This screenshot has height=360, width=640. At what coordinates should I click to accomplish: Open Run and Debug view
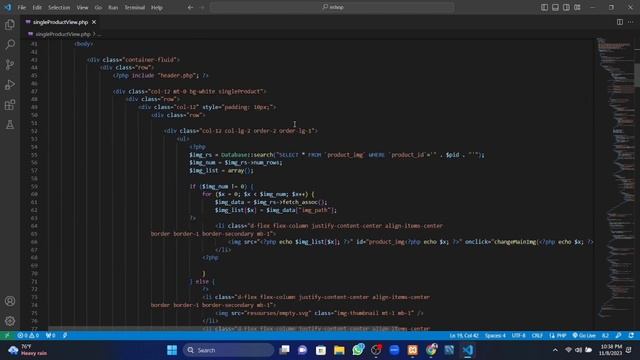10,84
